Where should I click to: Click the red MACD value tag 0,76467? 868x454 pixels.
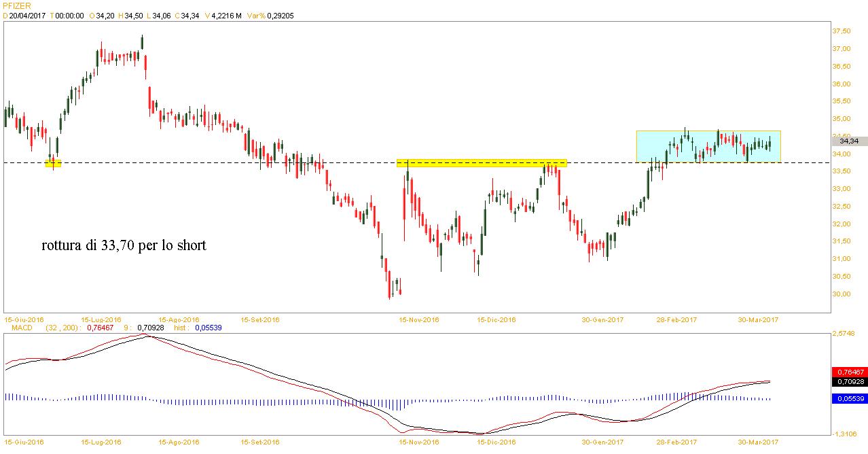[848, 372]
